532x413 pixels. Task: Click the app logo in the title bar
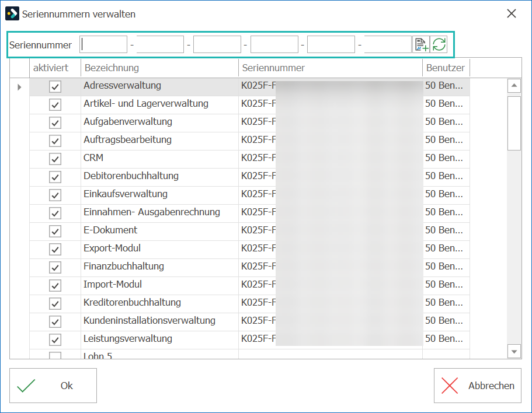pos(12,14)
